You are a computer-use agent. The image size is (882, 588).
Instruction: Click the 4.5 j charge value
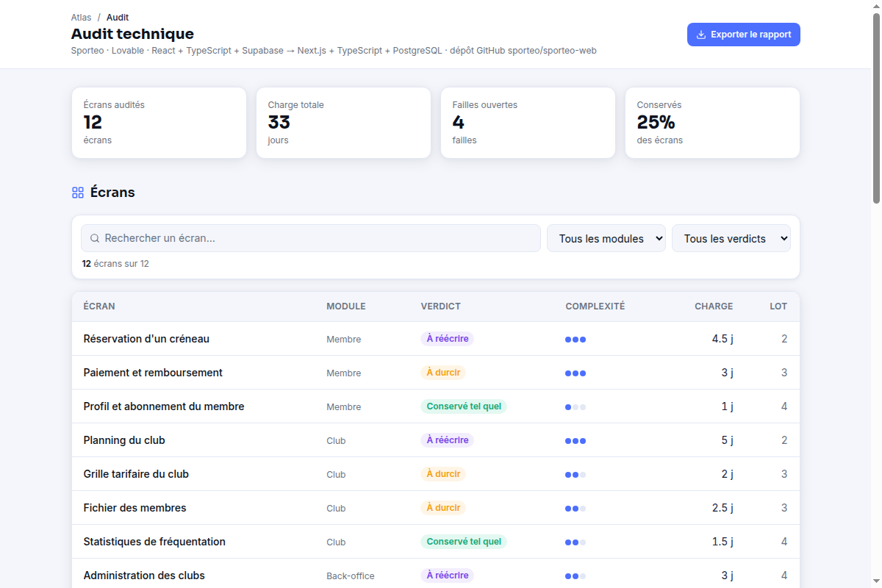tap(723, 339)
